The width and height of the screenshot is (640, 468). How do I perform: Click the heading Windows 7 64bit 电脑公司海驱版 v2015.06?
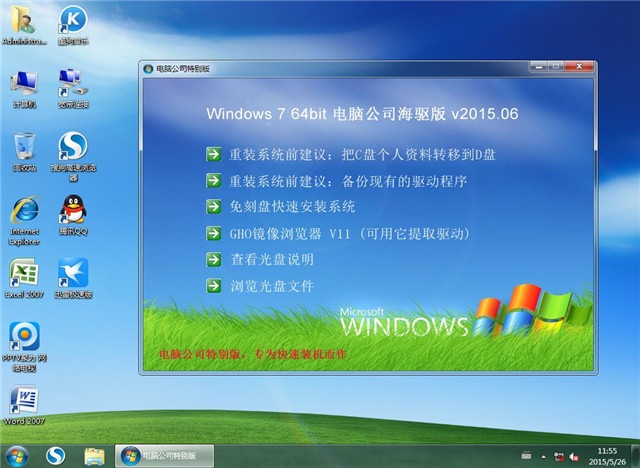click(362, 113)
